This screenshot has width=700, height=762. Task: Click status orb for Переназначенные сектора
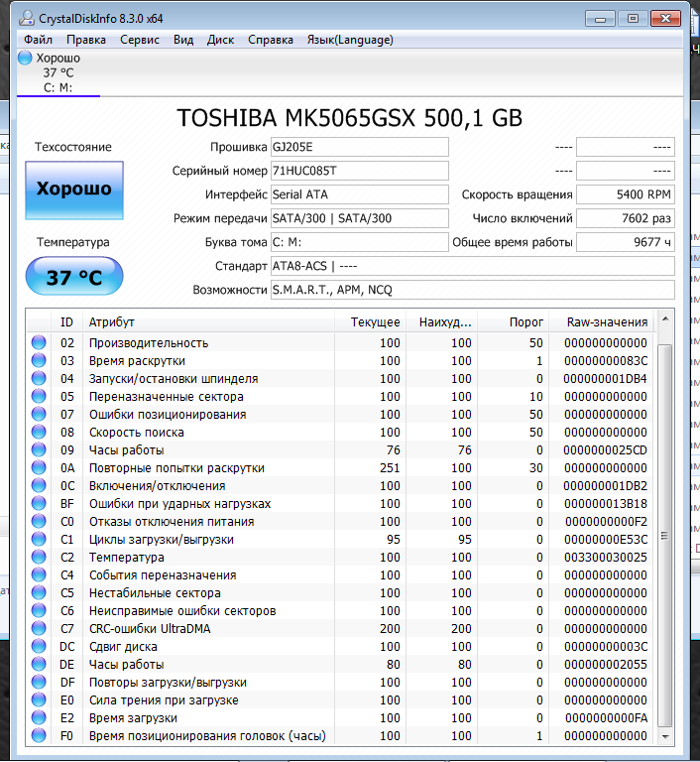point(39,397)
